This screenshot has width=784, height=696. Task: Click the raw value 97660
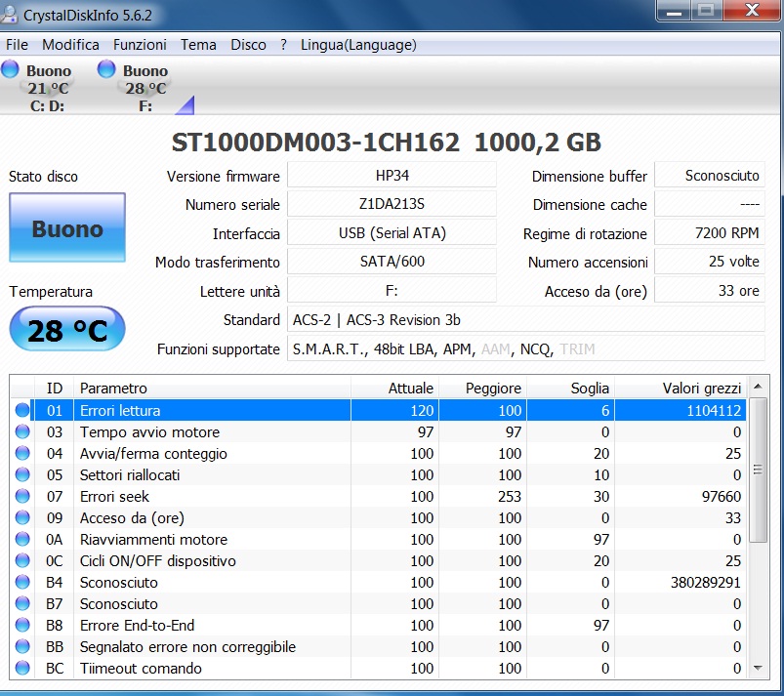click(721, 497)
